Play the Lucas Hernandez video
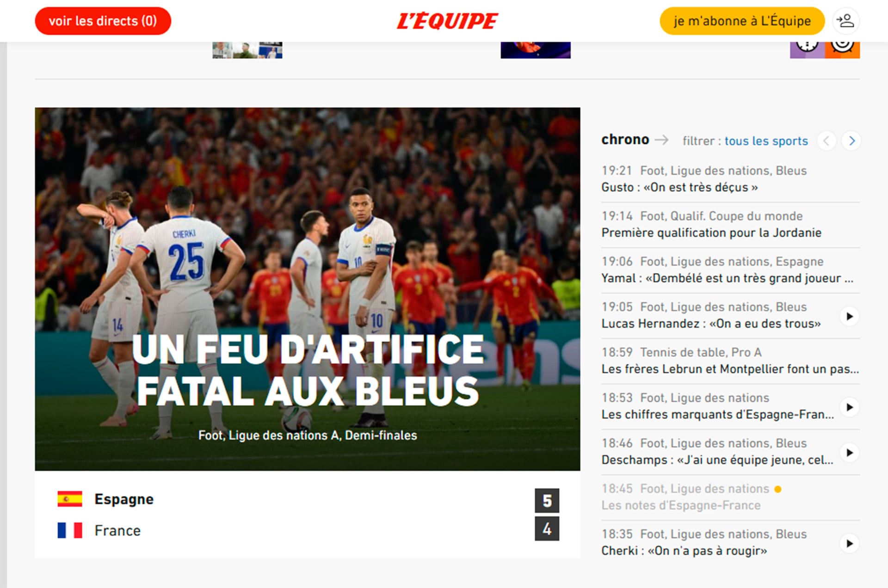This screenshot has width=888, height=588. [x=850, y=316]
